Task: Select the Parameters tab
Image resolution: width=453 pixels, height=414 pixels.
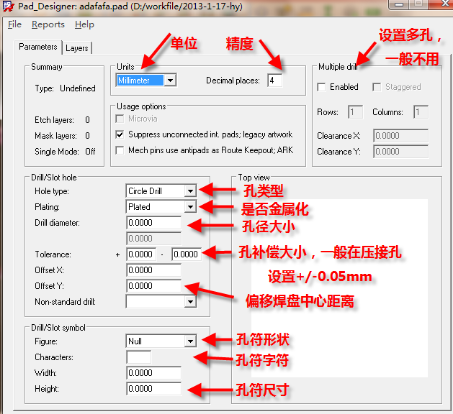Action: tap(38, 47)
